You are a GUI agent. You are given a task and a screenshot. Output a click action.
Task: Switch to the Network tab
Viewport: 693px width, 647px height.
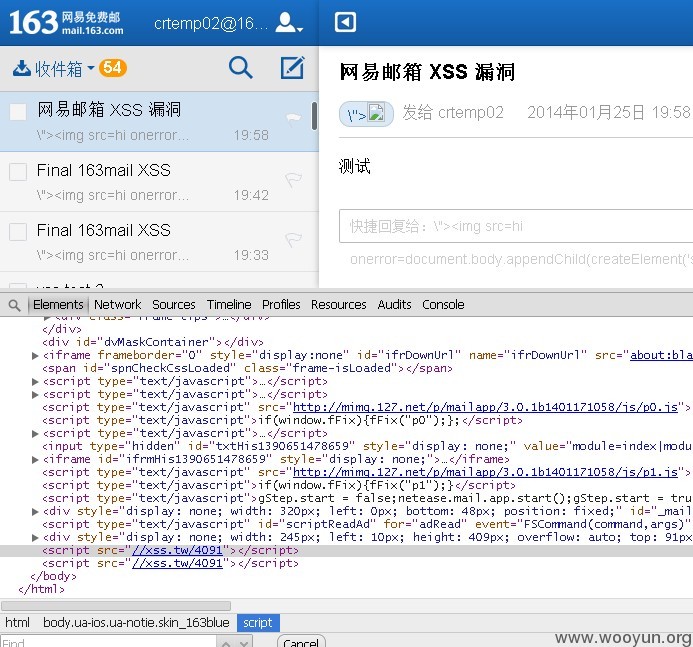click(118, 304)
